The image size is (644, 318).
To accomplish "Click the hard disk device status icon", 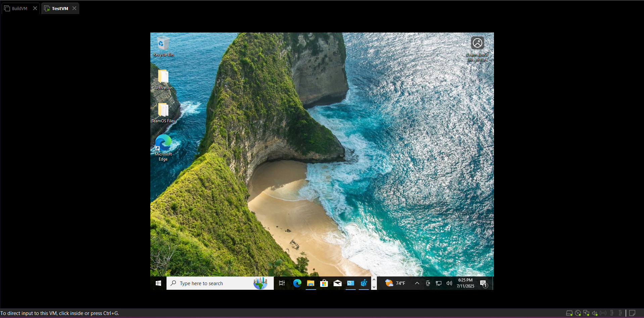I will coord(569,313).
